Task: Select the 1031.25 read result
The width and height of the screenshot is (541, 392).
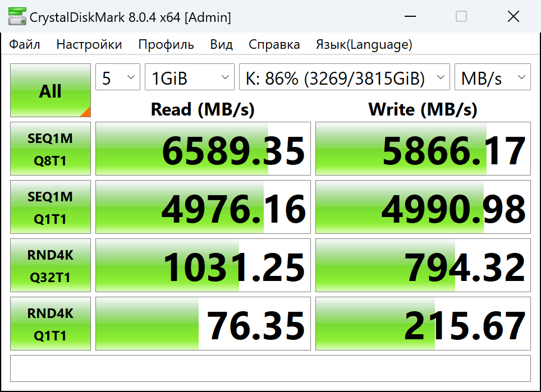Action: [x=203, y=265]
